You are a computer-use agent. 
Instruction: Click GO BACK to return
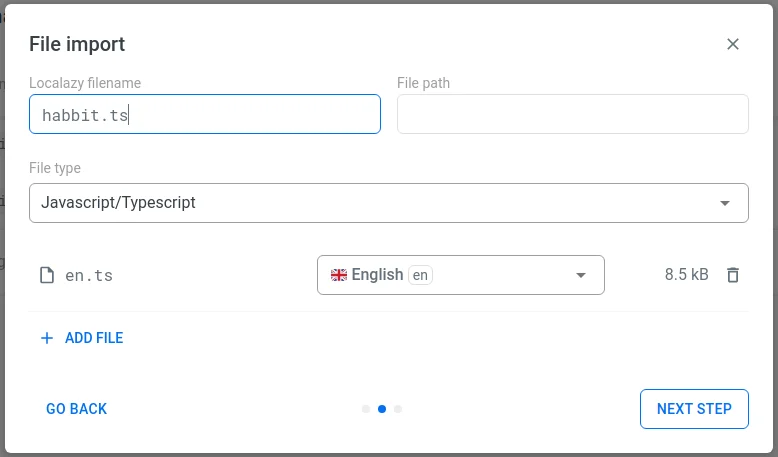[76, 409]
